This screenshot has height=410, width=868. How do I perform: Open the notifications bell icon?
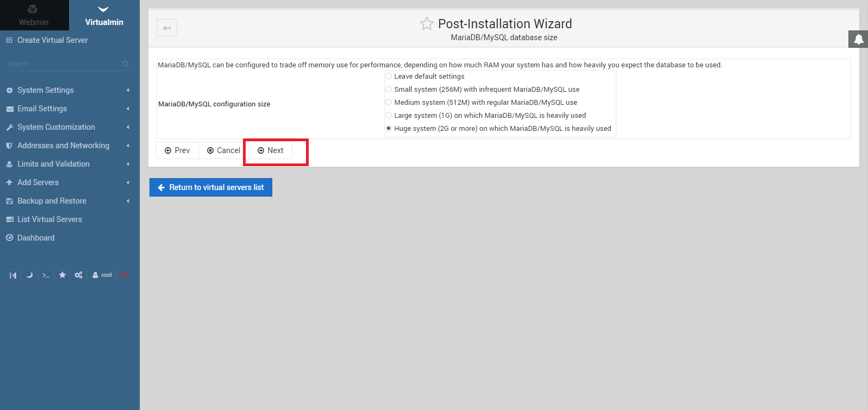858,39
